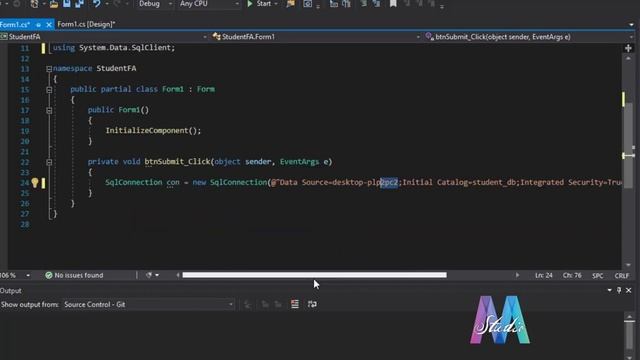The width and height of the screenshot is (640, 360).
Task: Click the decrease indent toolbar icon
Action: (333, 4)
